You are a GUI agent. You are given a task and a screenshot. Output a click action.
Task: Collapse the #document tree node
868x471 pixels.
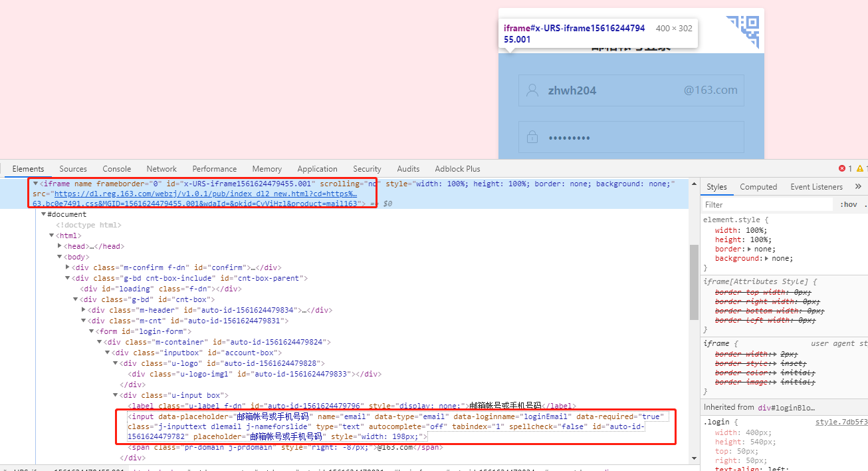pos(42,214)
